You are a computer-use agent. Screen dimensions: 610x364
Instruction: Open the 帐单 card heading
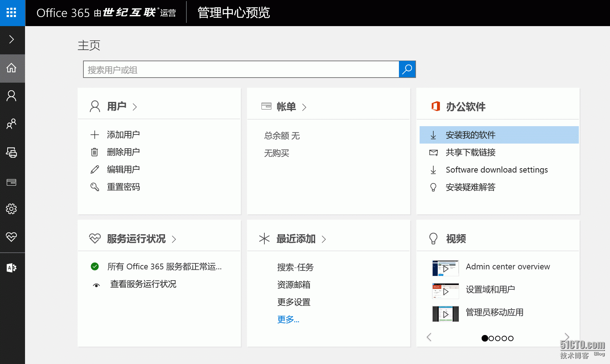point(286,107)
